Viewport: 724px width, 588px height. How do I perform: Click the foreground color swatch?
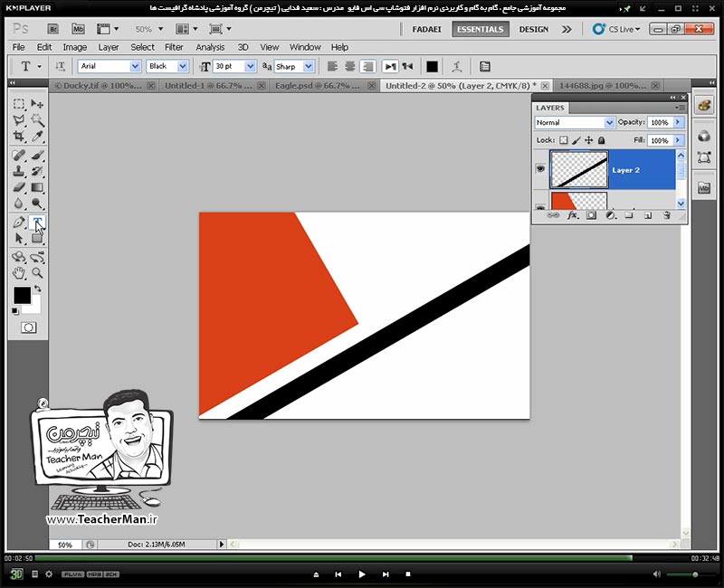tap(22, 296)
